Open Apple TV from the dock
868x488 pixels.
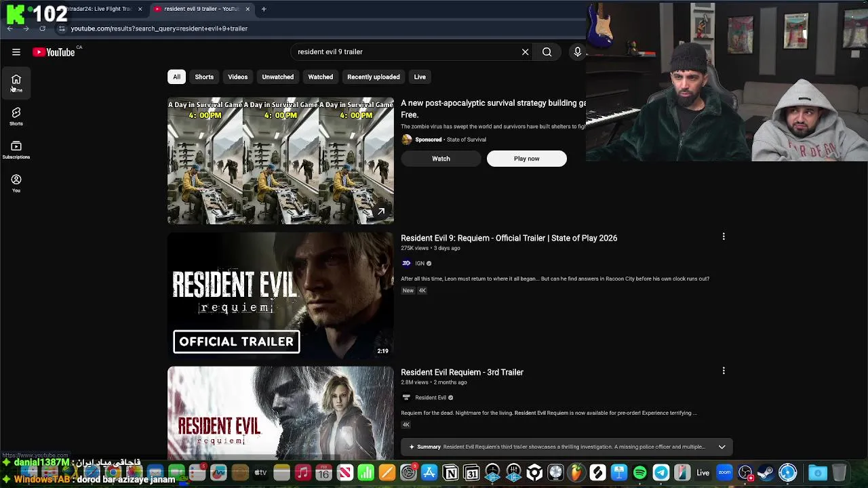pyautogui.click(x=261, y=472)
